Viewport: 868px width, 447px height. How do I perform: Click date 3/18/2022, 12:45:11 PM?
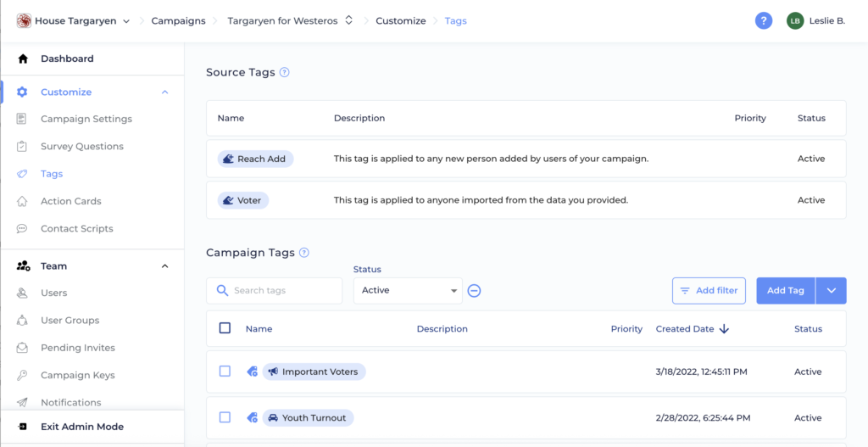tap(701, 372)
